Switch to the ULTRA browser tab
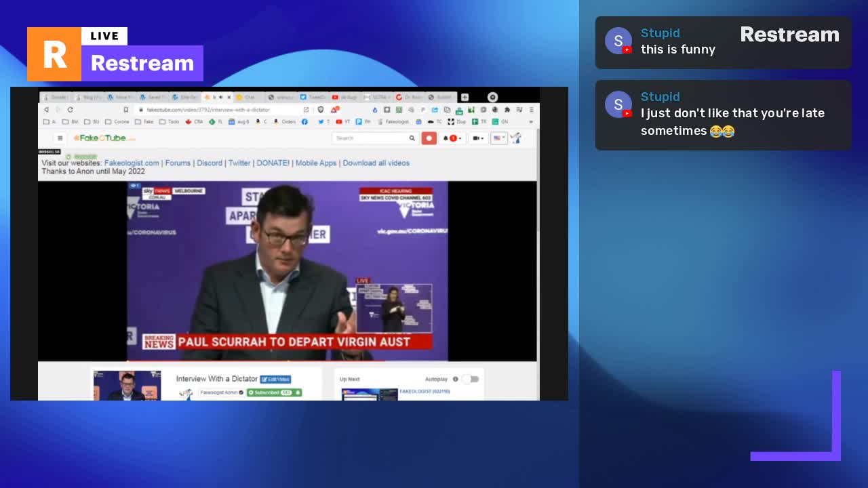Screen dimensions: 868x488 coord(376,98)
